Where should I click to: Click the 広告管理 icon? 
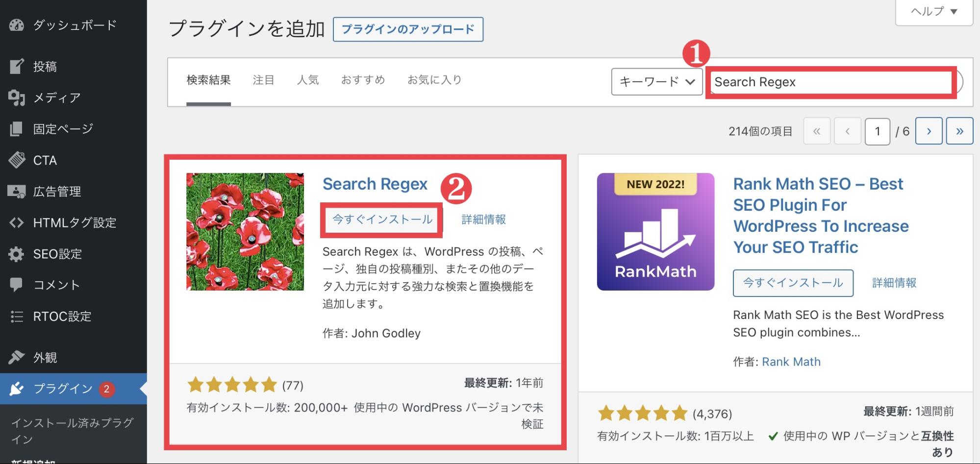(x=16, y=192)
